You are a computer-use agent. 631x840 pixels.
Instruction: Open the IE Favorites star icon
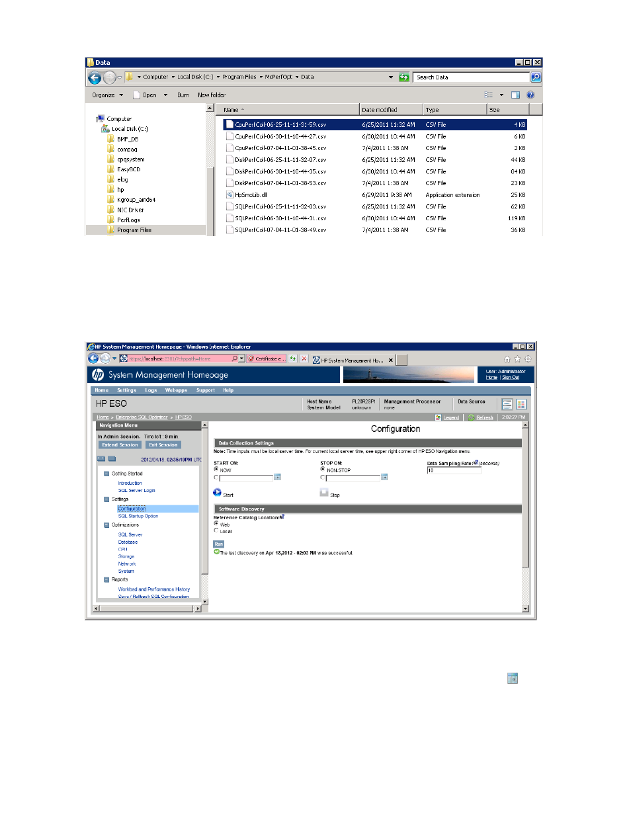(517, 359)
